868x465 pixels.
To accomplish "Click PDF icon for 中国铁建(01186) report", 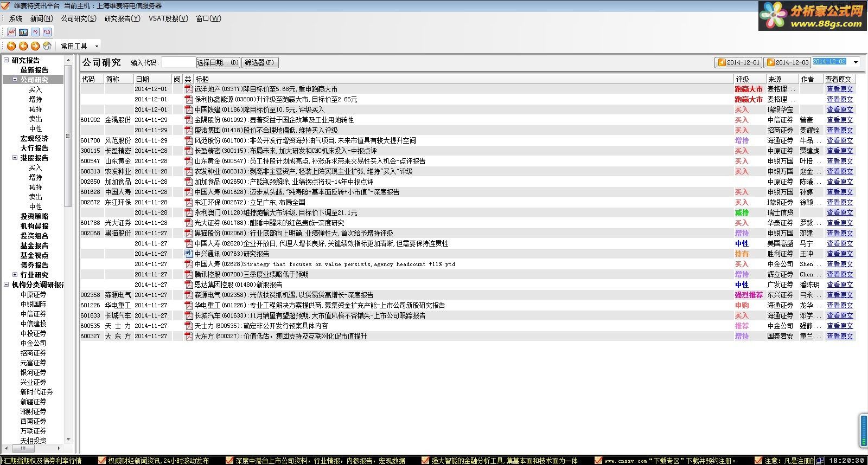I will tap(189, 109).
